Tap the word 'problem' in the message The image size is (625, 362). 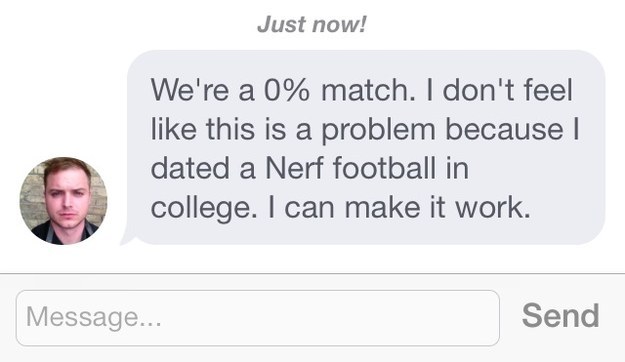pyautogui.click(x=378, y=130)
